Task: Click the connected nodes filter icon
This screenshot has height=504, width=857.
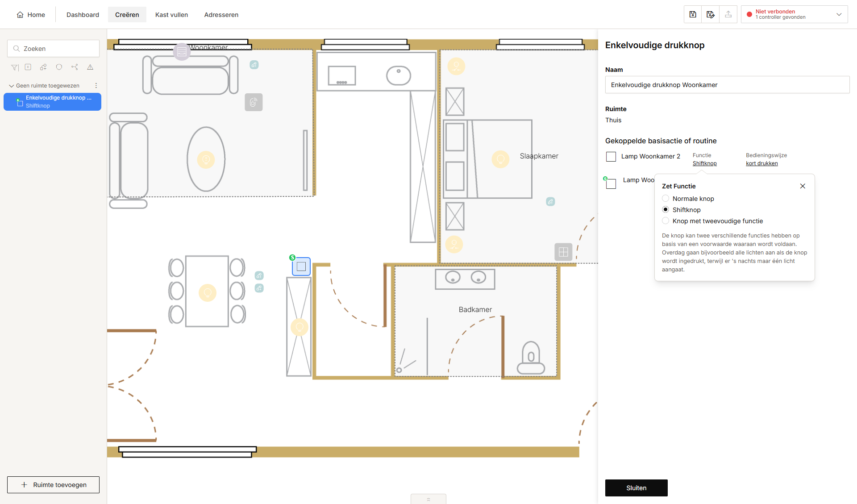Action: (x=75, y=67)
